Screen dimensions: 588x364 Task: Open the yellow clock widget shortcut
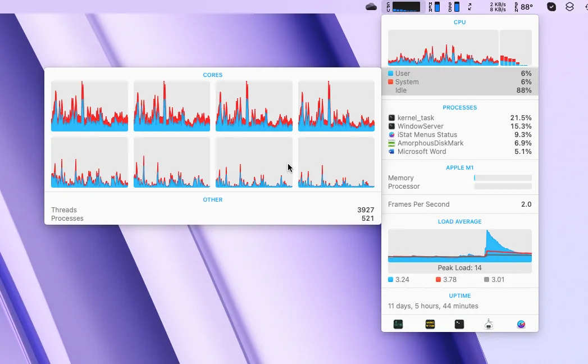(429, 324)
